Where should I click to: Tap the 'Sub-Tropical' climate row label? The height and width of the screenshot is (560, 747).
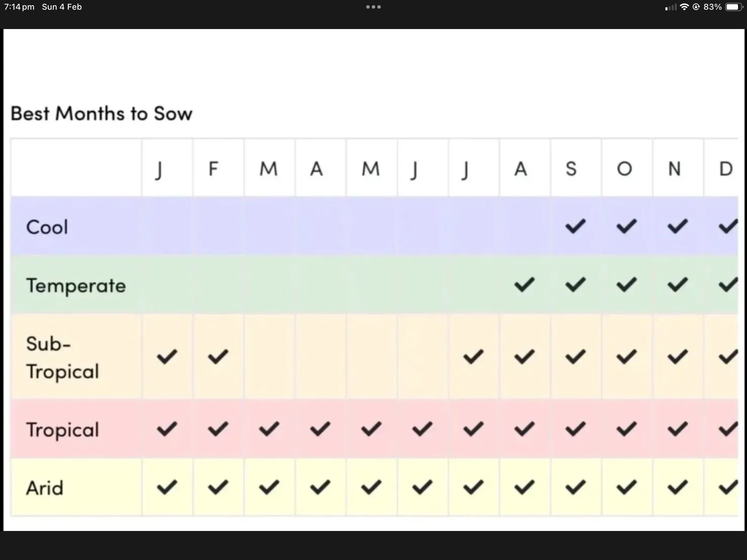[x=63, y=358]
